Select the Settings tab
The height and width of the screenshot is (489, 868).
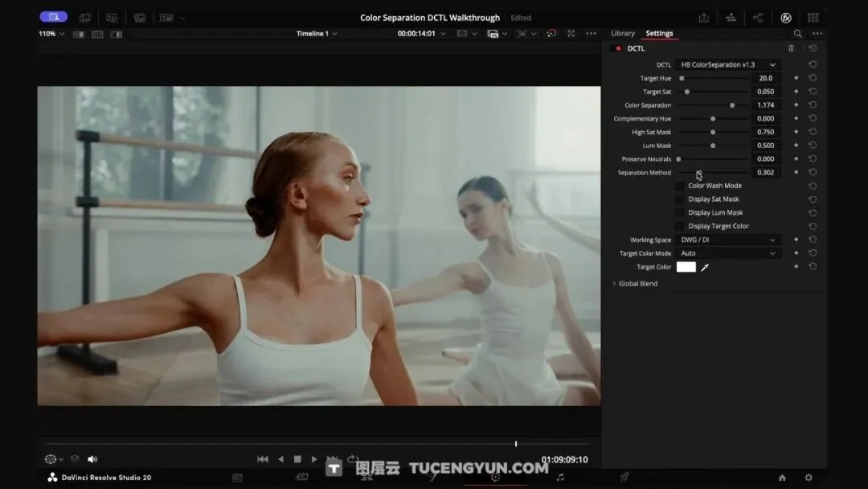(x=659, y=34)
